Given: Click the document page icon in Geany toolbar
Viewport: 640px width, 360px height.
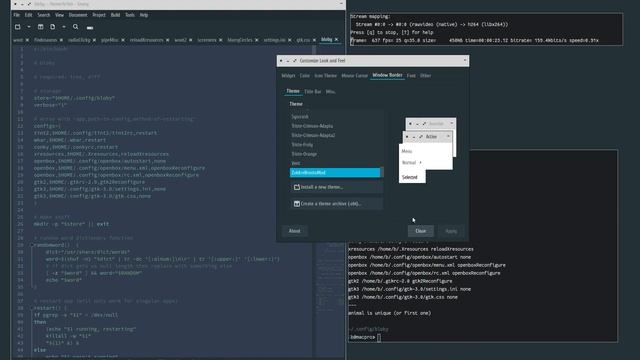Looking at the screenshot, I should coord(53,27).
